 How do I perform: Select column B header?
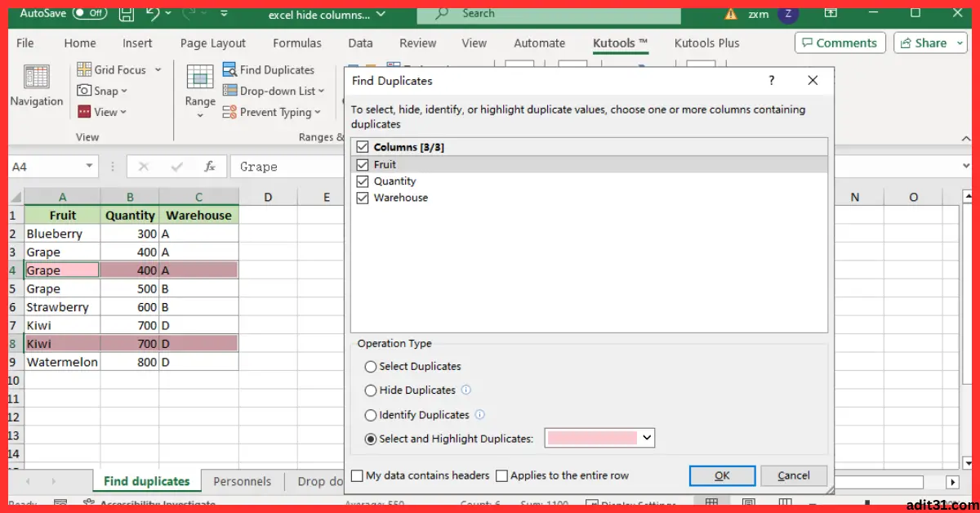point(130,197)
